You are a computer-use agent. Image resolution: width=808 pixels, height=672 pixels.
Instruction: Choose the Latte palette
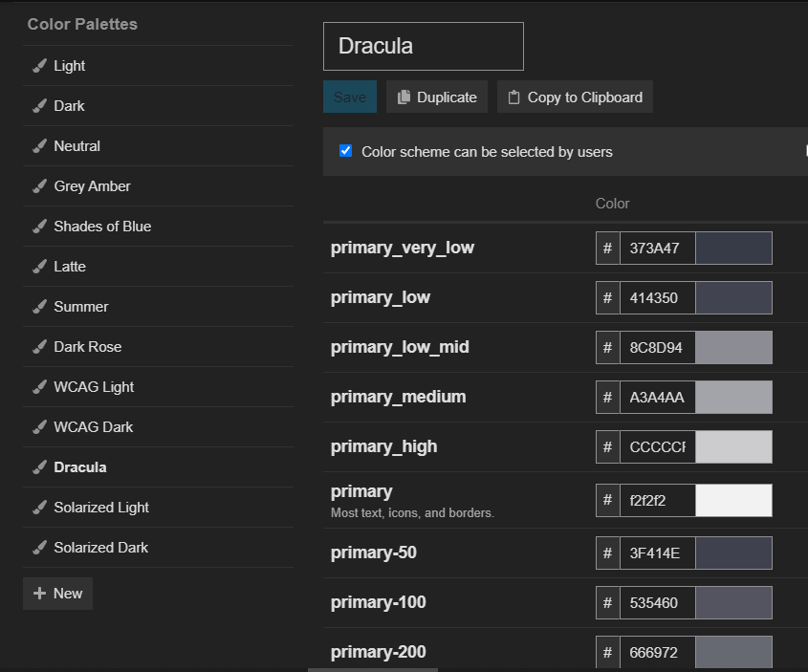(x=158, y=267)
